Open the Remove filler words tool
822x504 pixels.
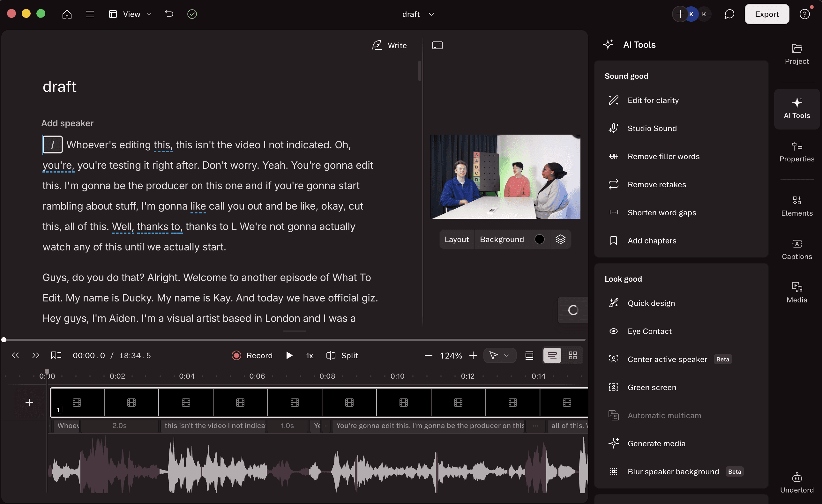pos(663,156)
